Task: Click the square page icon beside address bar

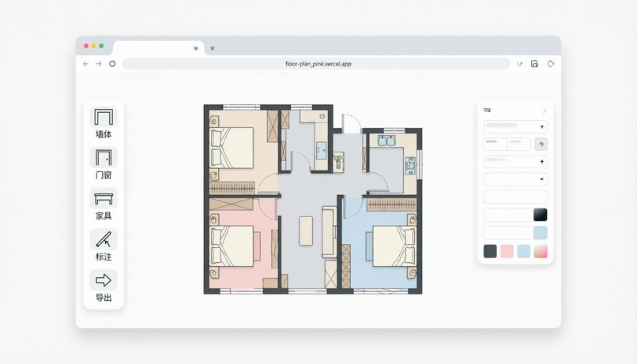Action: coord(534,64)
